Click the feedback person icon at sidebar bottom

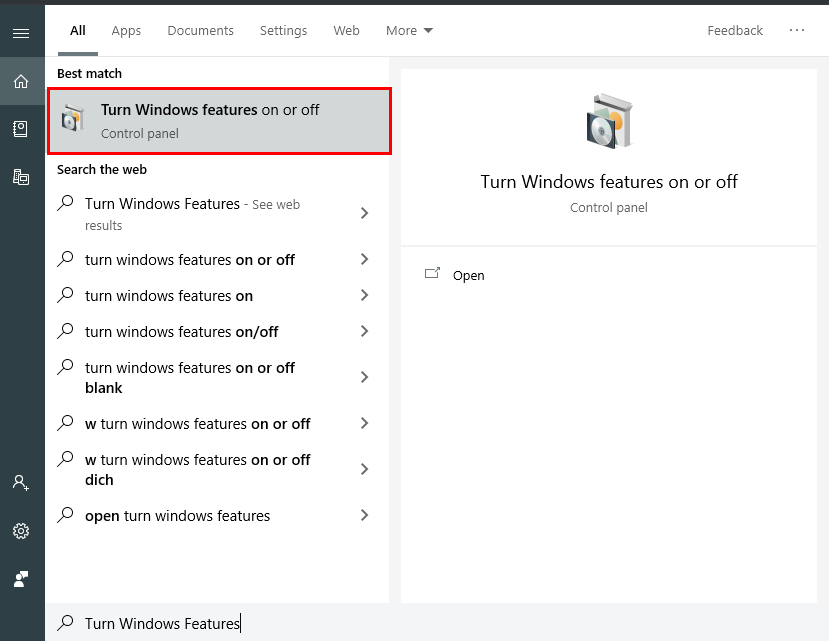coord(21,579)
